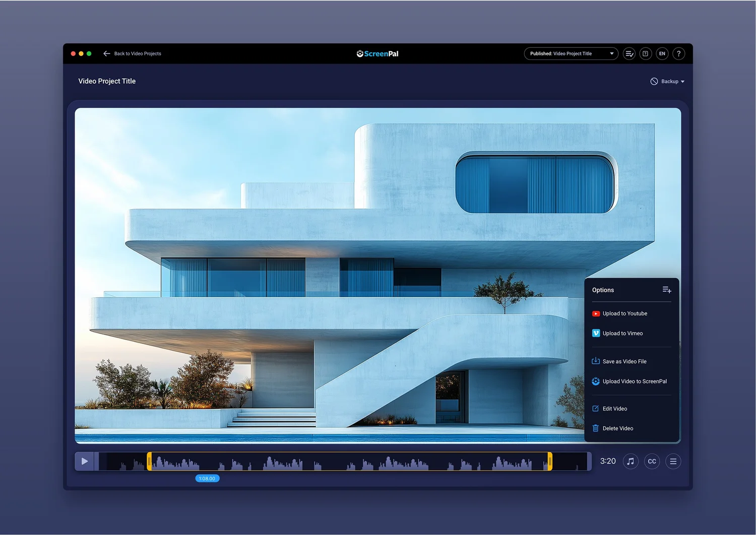Image resolution: width=756 pixels, height=535 pixels.
Task: Open the Published: Video Project Title dropdown
Action: coord(571,53)
